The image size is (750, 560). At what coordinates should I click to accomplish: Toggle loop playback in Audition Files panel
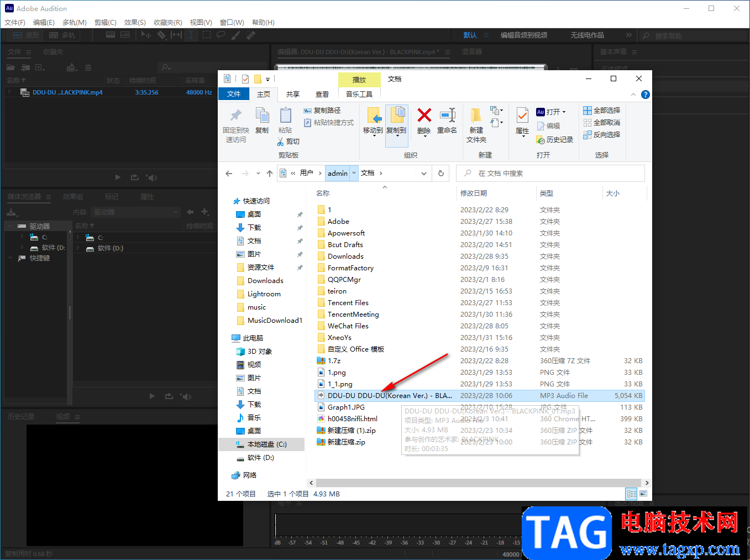pos(135,177)
